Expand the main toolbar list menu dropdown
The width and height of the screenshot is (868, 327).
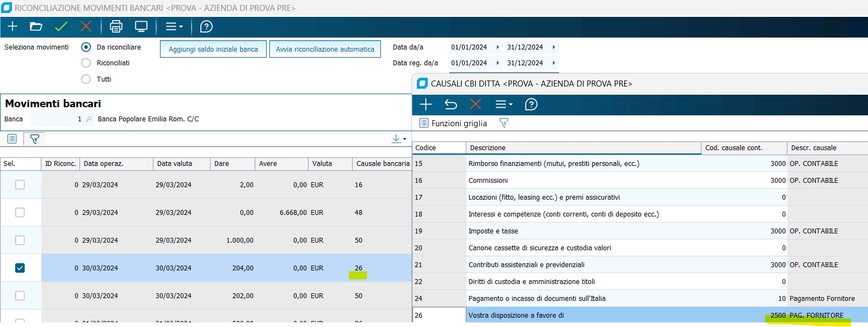coord(174,27)
